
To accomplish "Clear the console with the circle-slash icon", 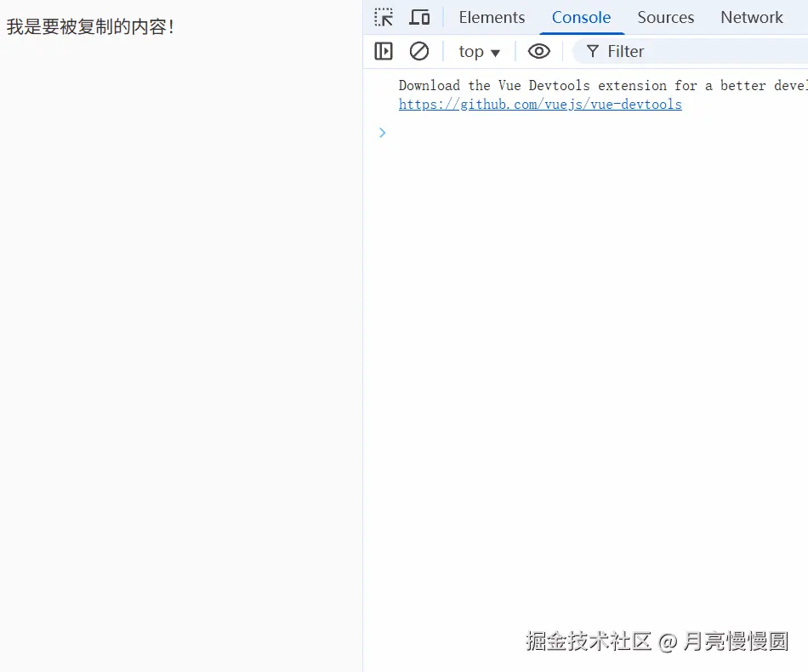I will click(418, 51).
